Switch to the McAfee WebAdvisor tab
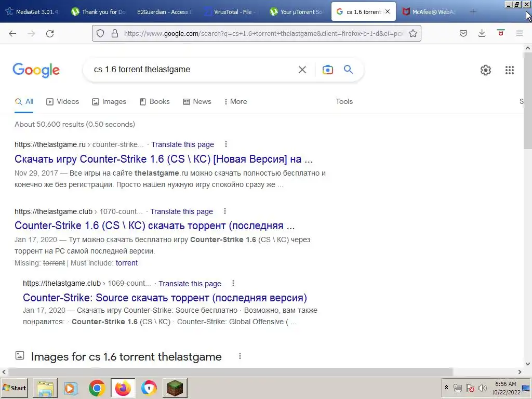The image size is (532, 399). [x=430, y=12]
